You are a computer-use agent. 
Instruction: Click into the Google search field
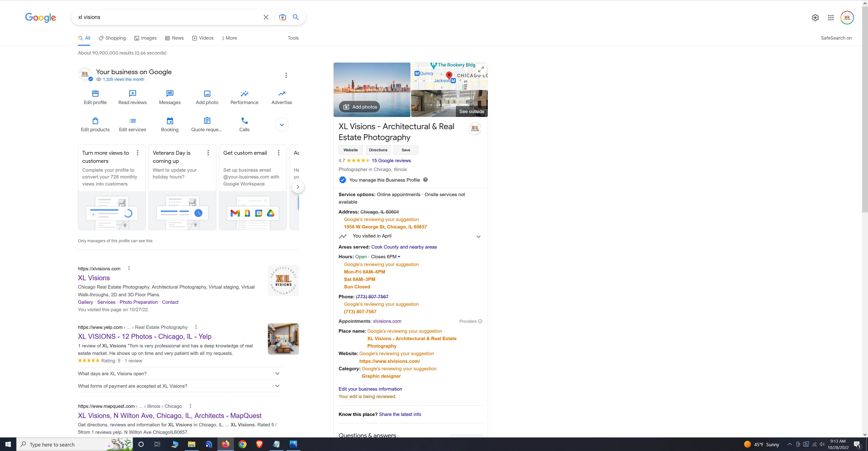[168, 17]
